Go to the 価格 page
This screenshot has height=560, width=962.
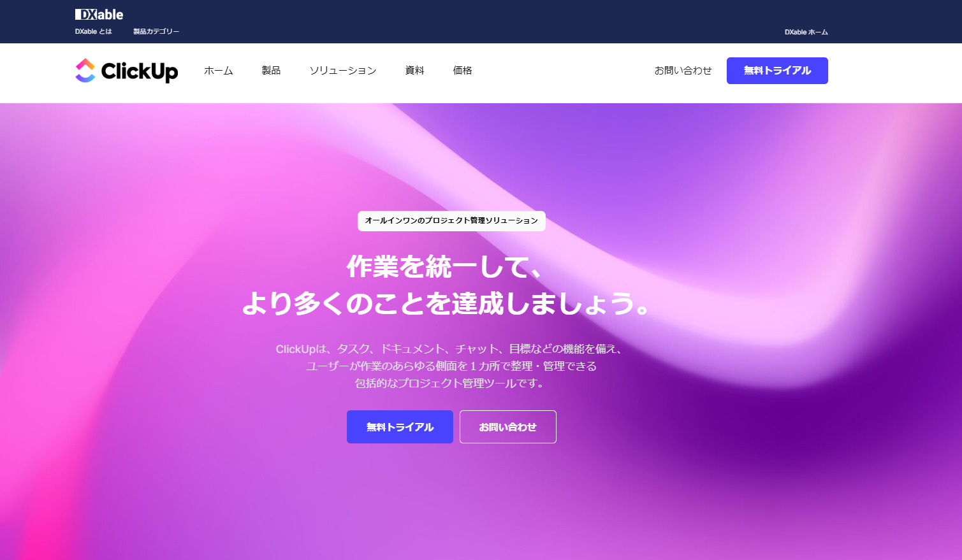pos(462,71)
